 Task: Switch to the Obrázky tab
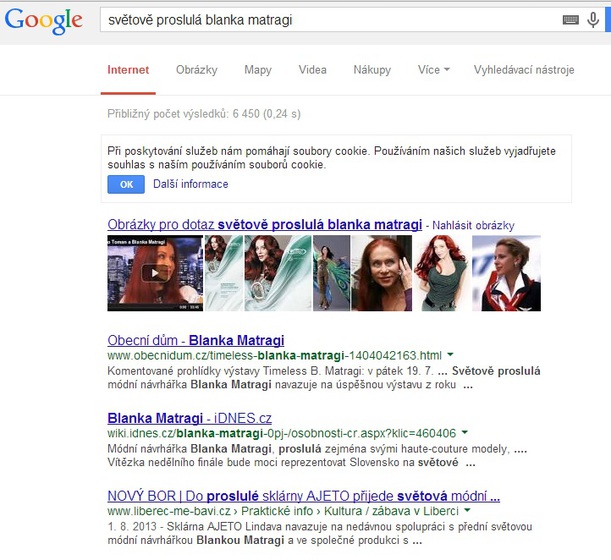point(196,70)
